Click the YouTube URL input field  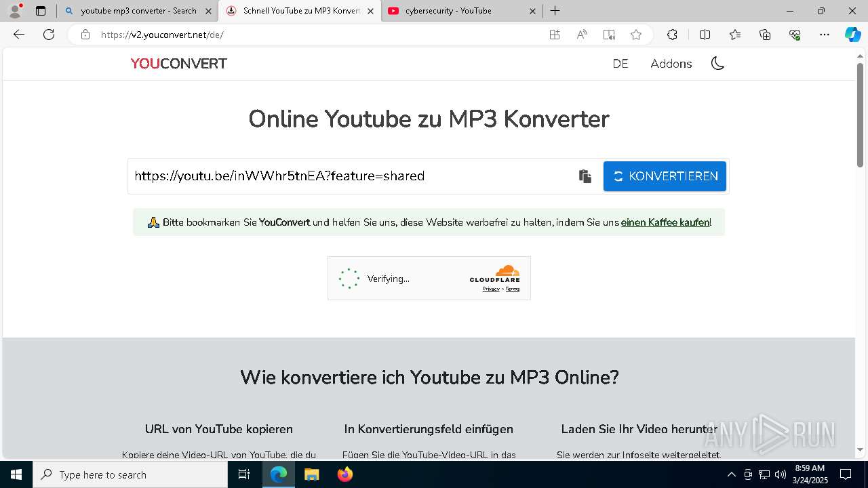[353, 176]
